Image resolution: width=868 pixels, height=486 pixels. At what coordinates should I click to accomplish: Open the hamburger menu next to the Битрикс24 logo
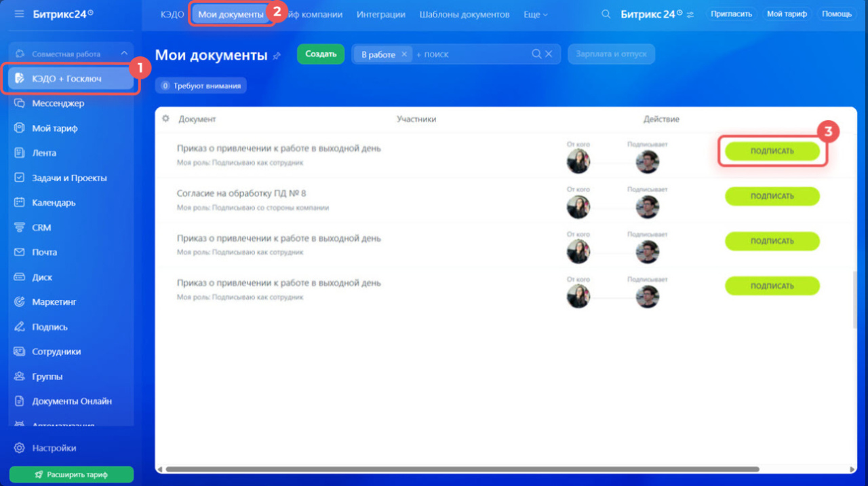[x=19, y=14]
